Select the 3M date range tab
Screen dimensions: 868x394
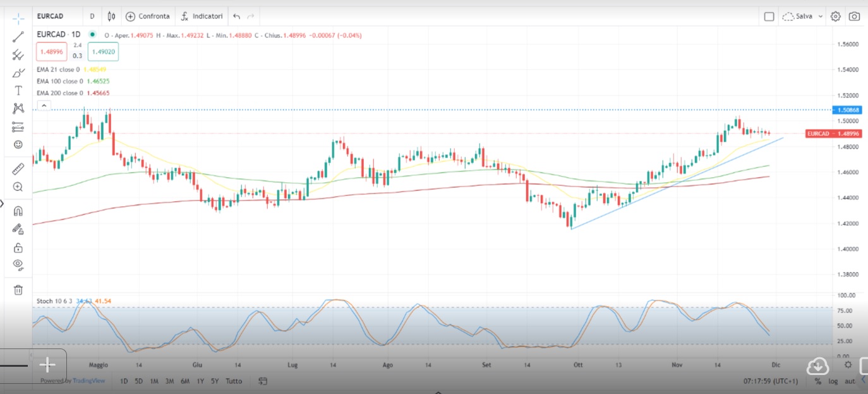pyautogui.click(x=169, y=381)
